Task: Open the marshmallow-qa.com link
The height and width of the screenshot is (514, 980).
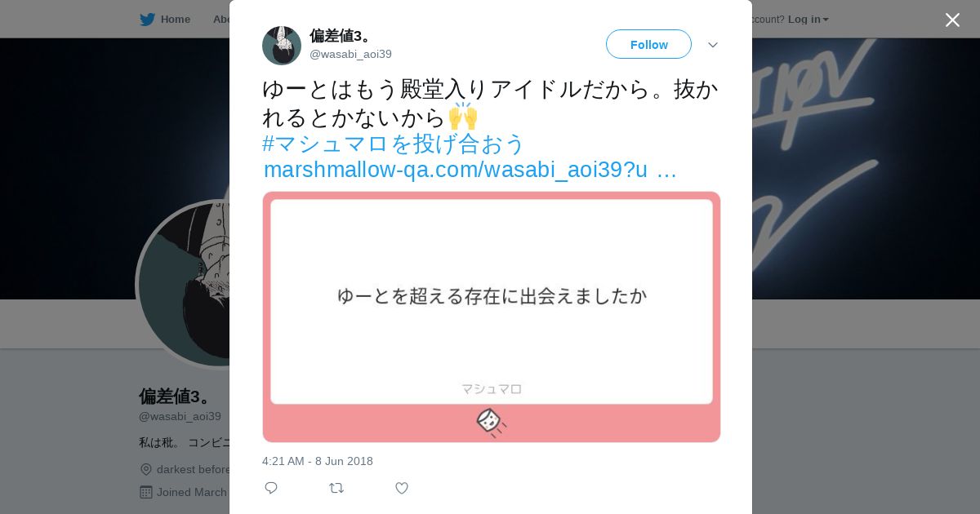Action: click(x=470, y=170)
